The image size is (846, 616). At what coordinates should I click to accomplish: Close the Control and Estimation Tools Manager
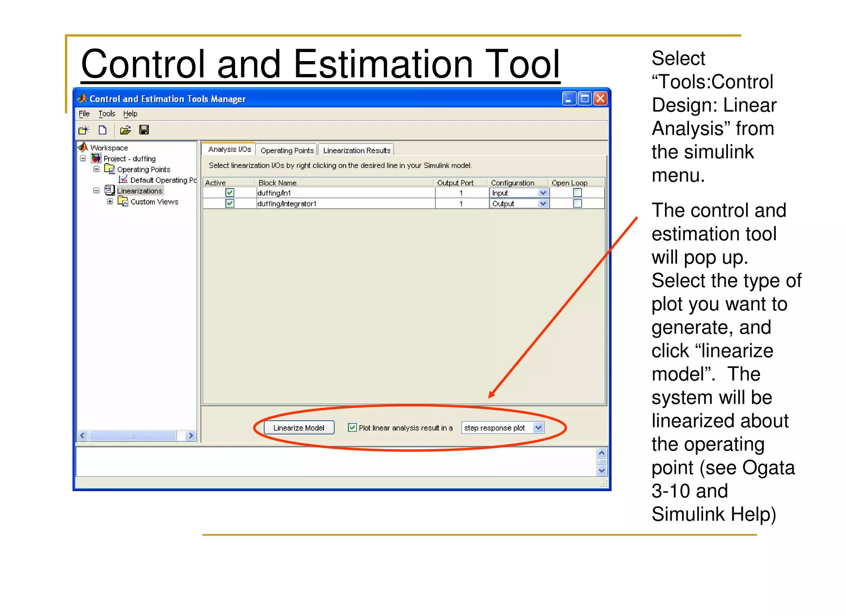600,99
